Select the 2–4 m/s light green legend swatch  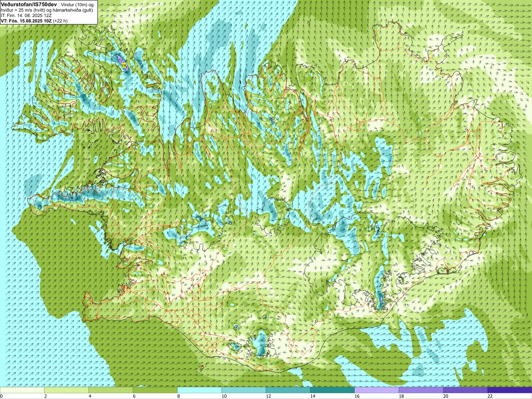66,390
